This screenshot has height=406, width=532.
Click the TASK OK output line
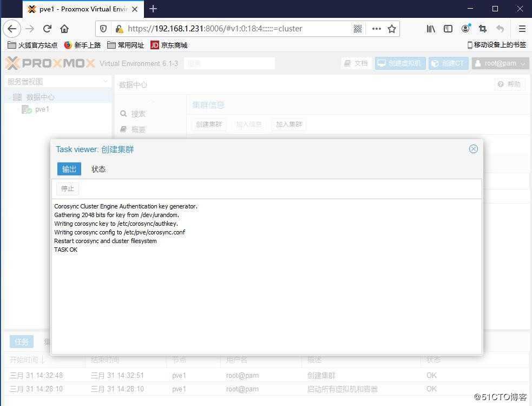(x=66, y=250)
